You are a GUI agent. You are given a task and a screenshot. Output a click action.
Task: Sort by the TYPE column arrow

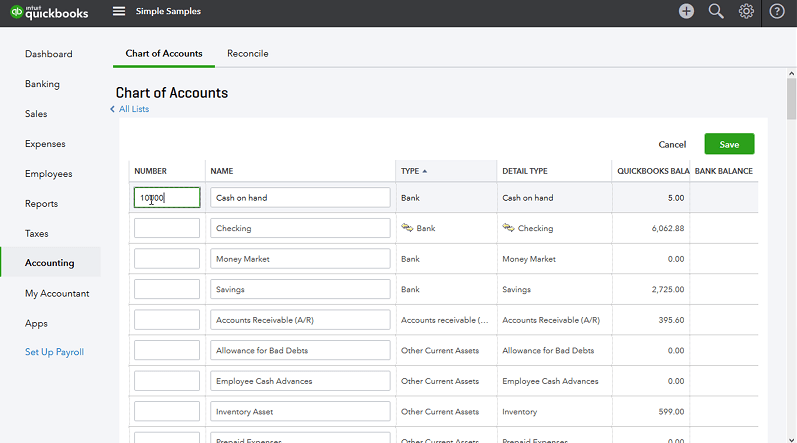pos(424,171)
